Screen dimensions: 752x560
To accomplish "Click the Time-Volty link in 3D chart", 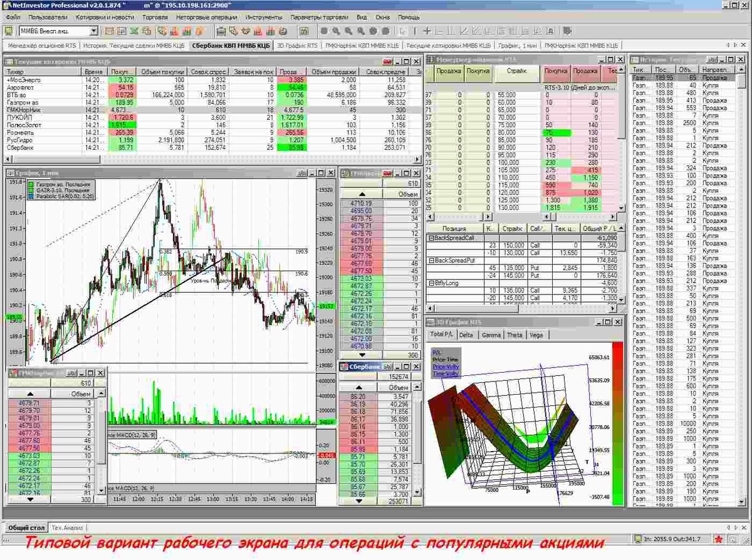I will tap(444, 373).
